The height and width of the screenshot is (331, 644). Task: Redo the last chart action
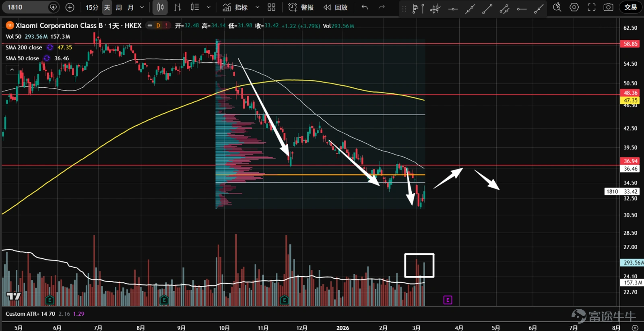pos(382,7)
